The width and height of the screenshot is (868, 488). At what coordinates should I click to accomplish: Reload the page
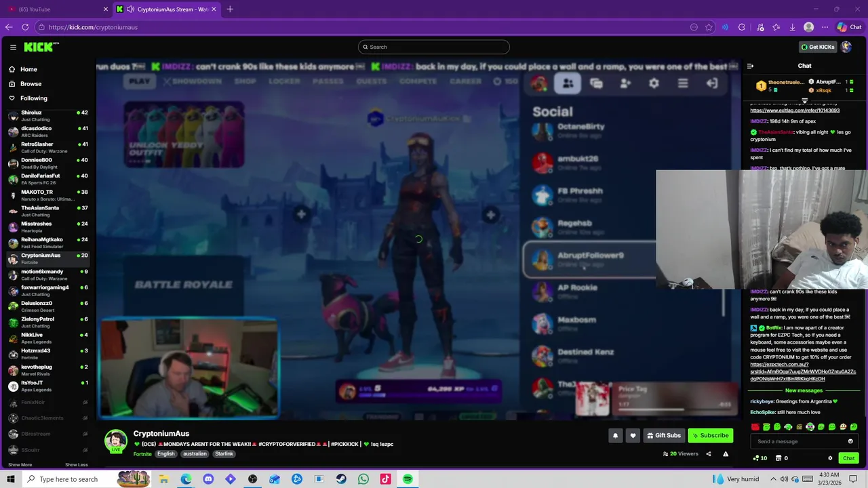point(25,27)
